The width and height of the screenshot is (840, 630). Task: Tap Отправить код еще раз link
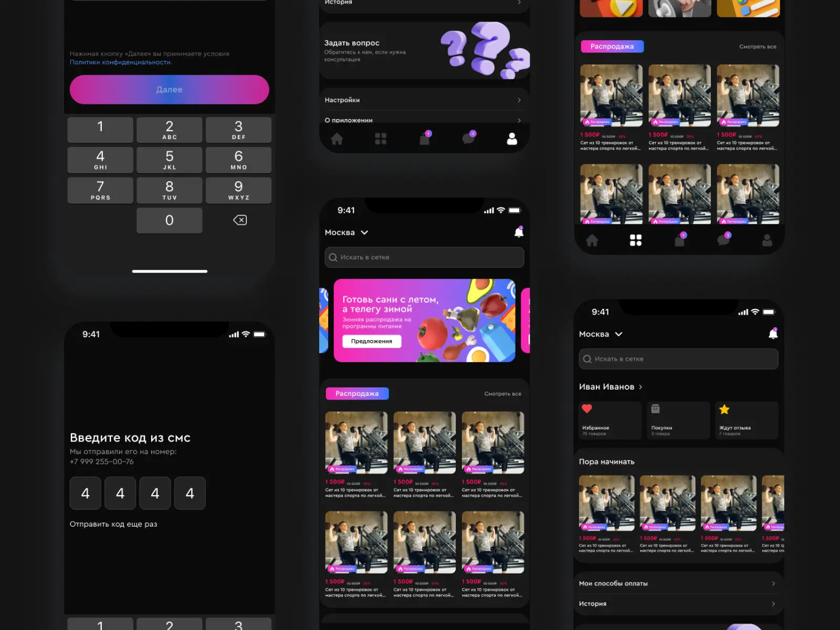(x=113, y=524)
